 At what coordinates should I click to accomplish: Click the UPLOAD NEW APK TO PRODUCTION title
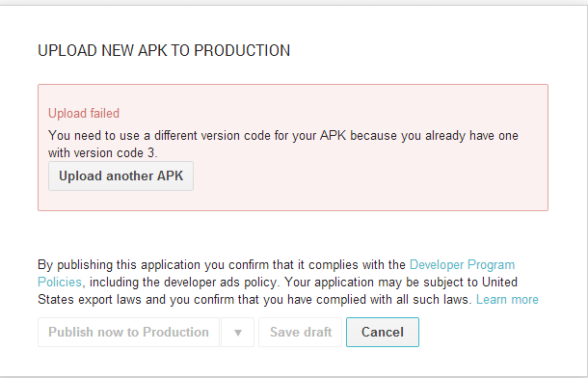pos(164,50)
